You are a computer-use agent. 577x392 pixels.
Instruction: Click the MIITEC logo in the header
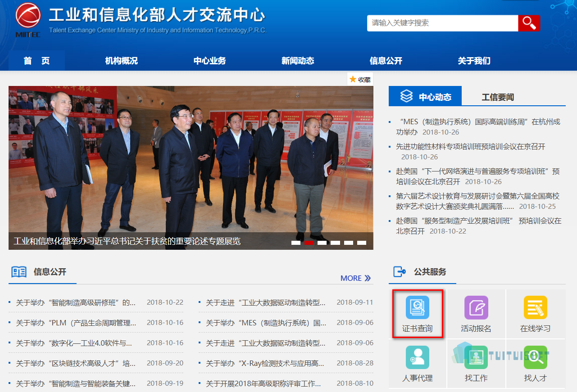28,20
